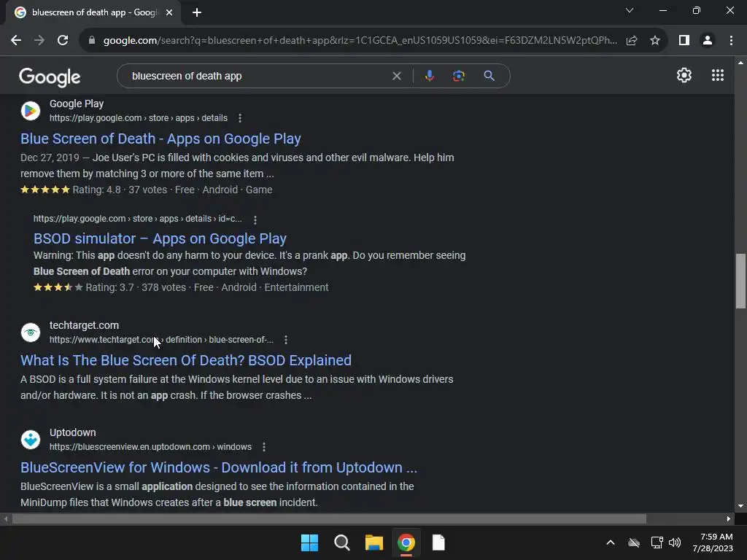Click the forward navigation arrow
747x560 pixels.
pyautogui.click(x=39, y=41)
